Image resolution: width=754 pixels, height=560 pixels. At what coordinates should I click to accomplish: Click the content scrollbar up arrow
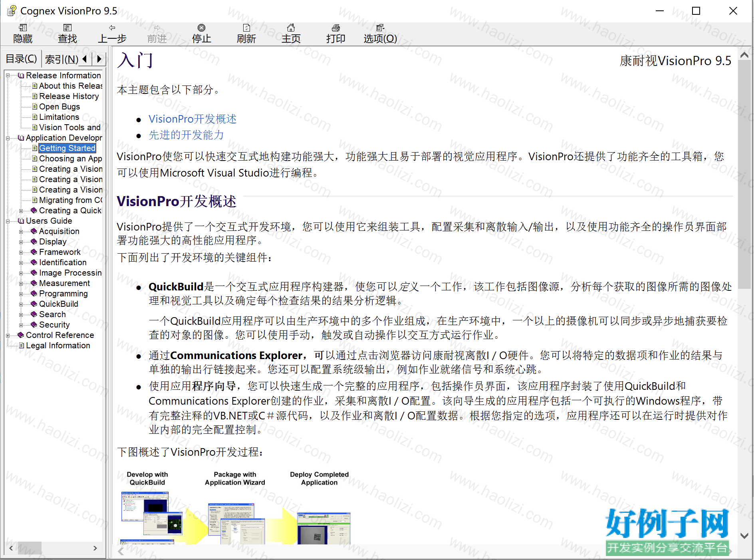(744, 55)
